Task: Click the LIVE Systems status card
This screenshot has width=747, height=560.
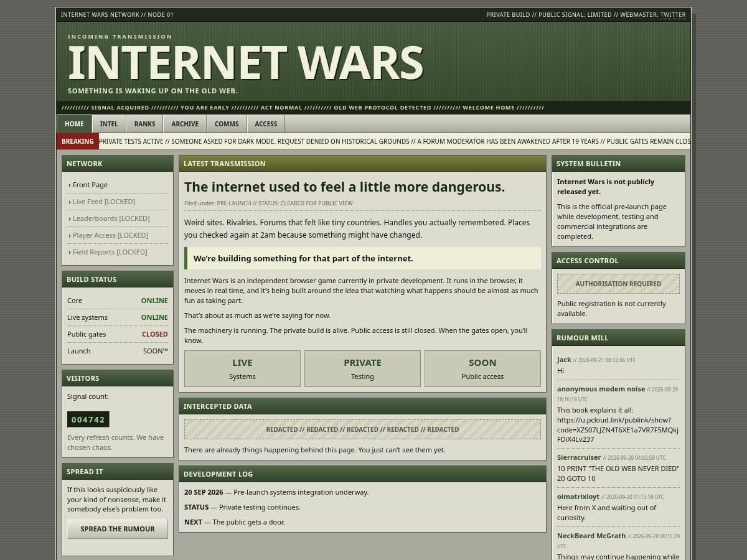Action: point(242,368)
